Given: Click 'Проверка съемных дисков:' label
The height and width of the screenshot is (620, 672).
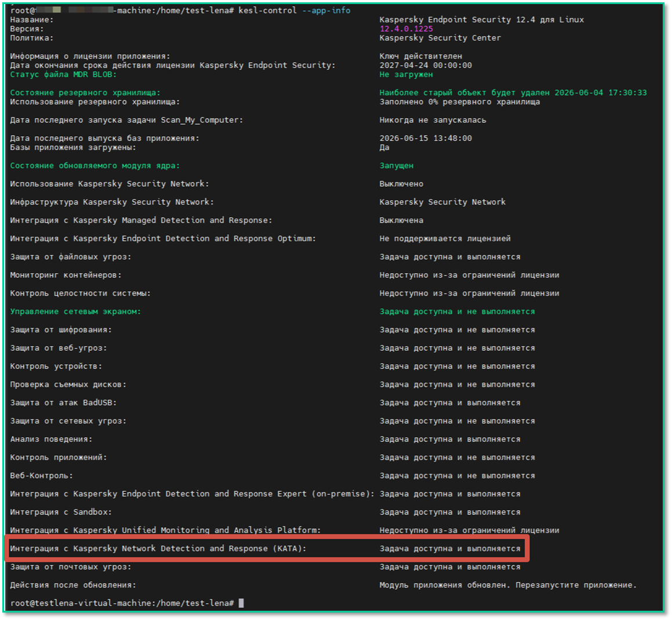Looking at the screenshot, I should 68,384.
